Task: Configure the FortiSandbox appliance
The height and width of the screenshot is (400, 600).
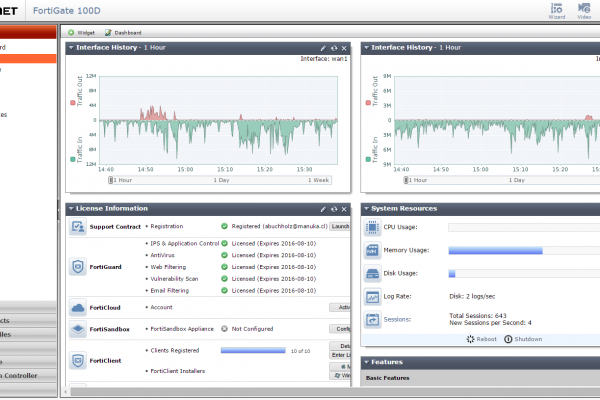Action: (340, 329)
